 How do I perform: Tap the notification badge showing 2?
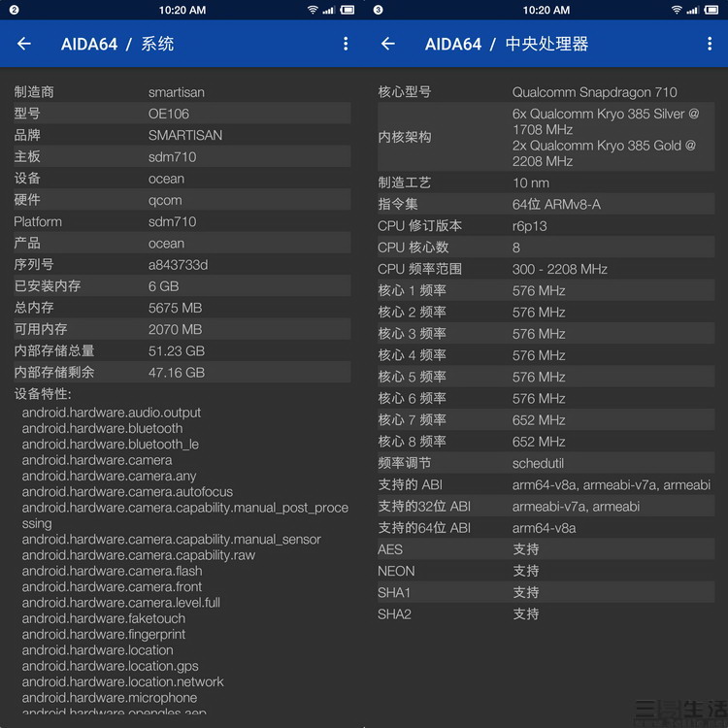click(x=14, y=10)
